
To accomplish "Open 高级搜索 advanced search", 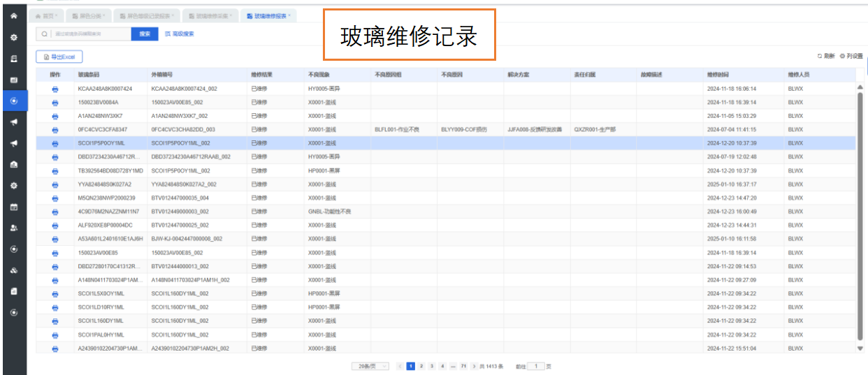I will pos(180,34).
